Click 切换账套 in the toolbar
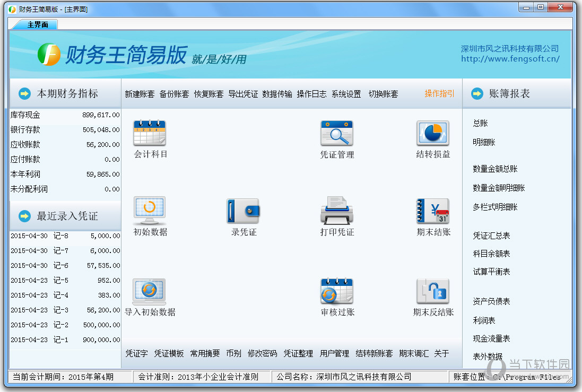Image resolution: width=582 pixels, height=392 pixels. [x=384, y=94]
